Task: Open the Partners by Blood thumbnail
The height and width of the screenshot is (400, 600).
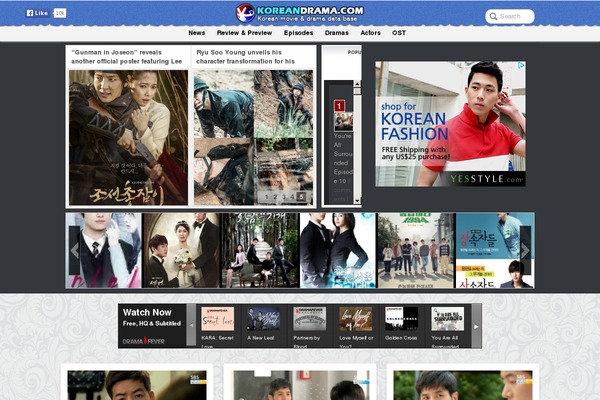Action: coord(310,318)
